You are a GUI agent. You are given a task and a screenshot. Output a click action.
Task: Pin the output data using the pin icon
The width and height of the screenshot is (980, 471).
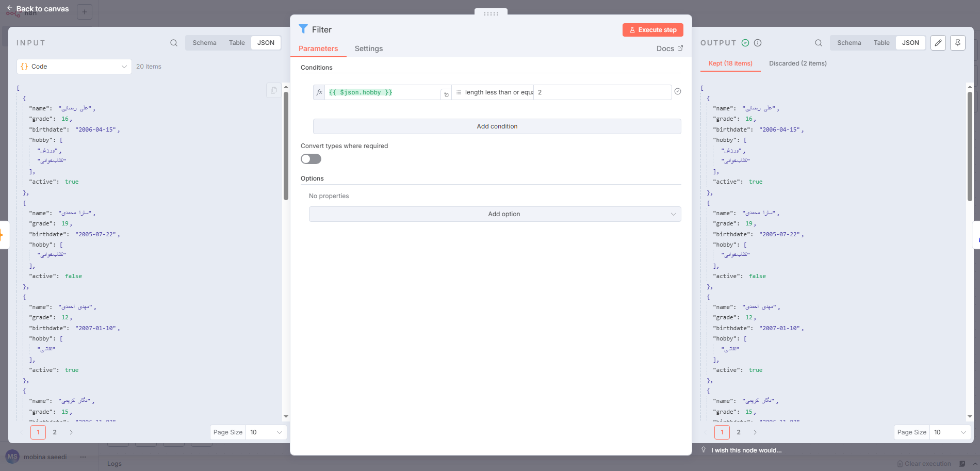coord(957,43)
